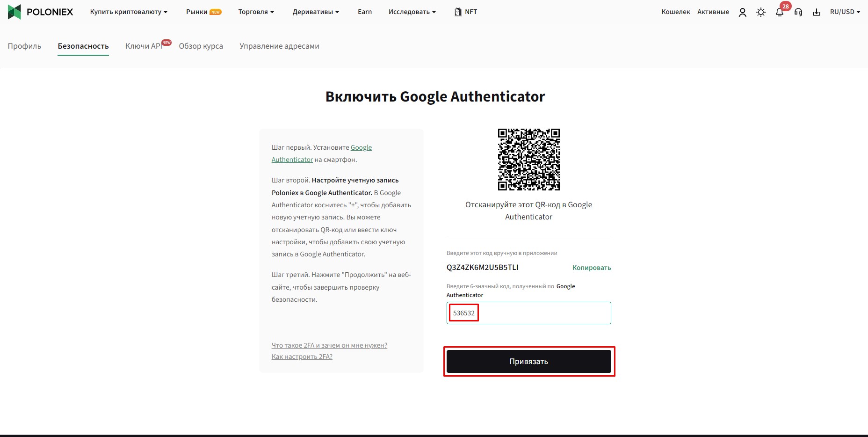Click the QR code image
This screenshot has height=437, width=868.
(528, 160)
